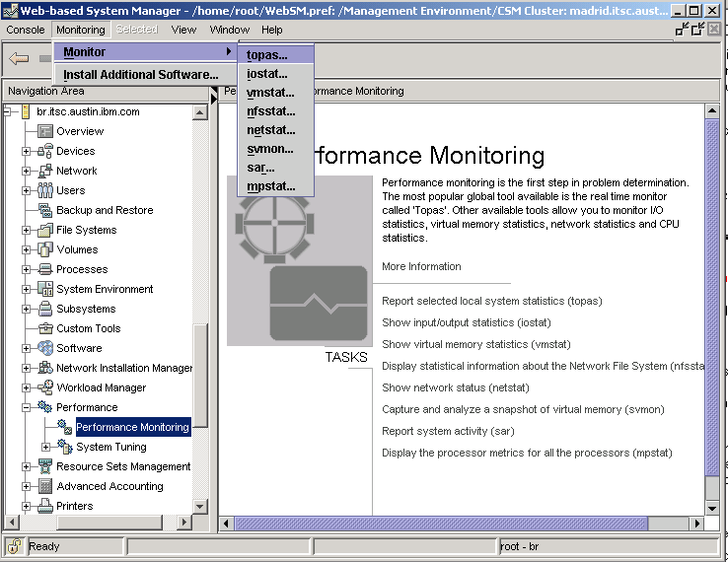
Task: Open the View menu
Action: tap(183, 30)
